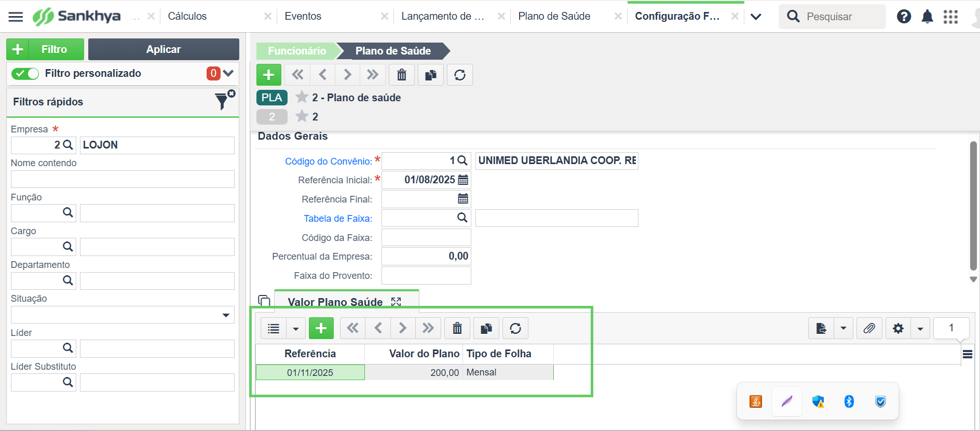Open the attachments paperclip icon

tap(869, 328)
